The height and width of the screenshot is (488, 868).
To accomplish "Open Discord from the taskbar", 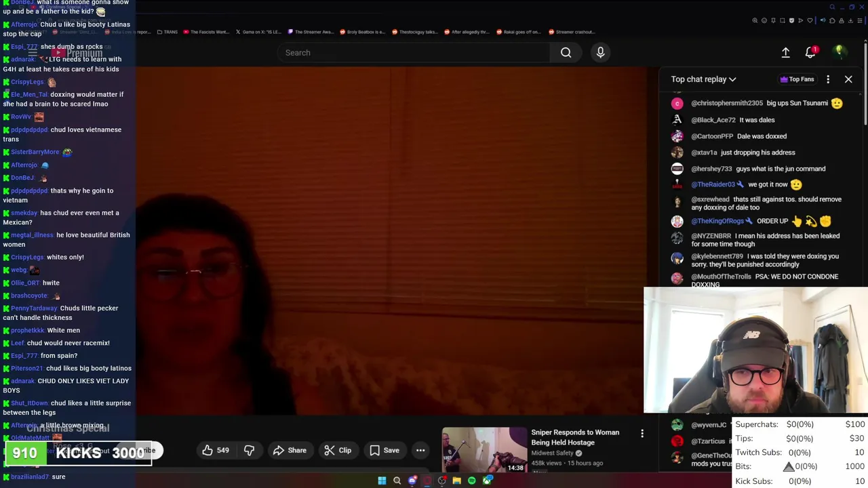I will (x=412, y=481).
